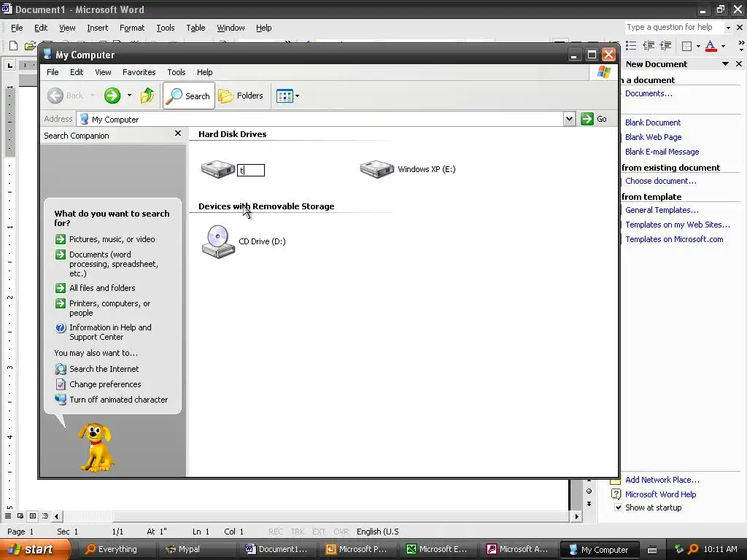Click the New Blank Document icon in Word

coord(13,46)
